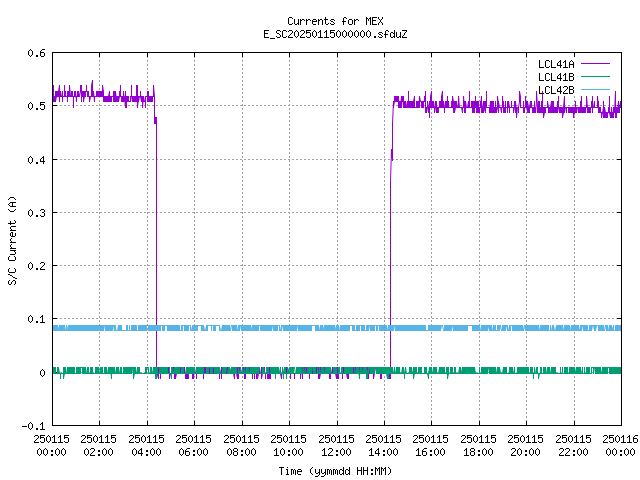Click the 250115 06:00 x-axis label

193,445
